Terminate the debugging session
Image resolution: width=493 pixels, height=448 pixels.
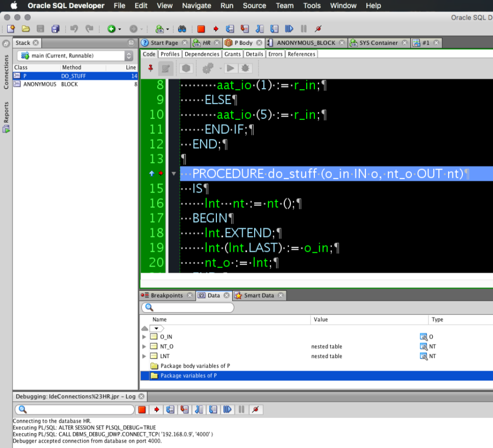point(200,28)
